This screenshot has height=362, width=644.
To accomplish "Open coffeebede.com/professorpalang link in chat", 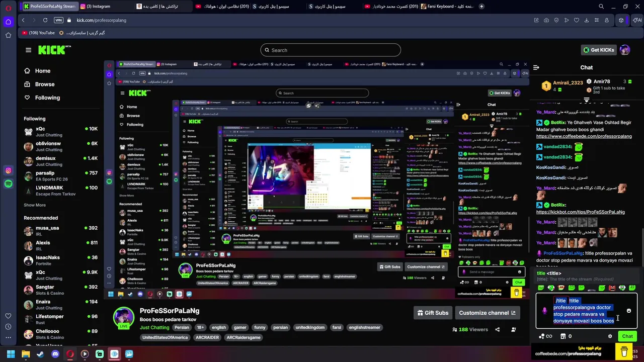I will tap(584, 136).
